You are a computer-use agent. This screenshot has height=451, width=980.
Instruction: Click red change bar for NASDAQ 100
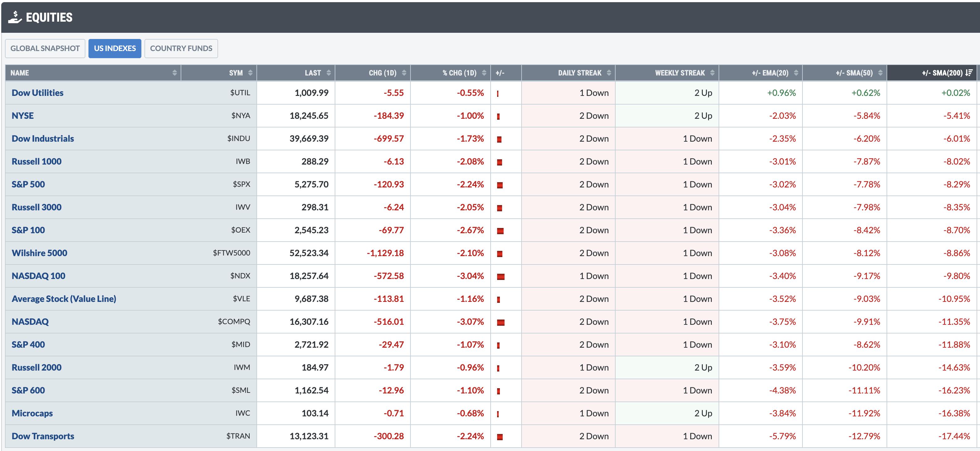click(501, 277)
